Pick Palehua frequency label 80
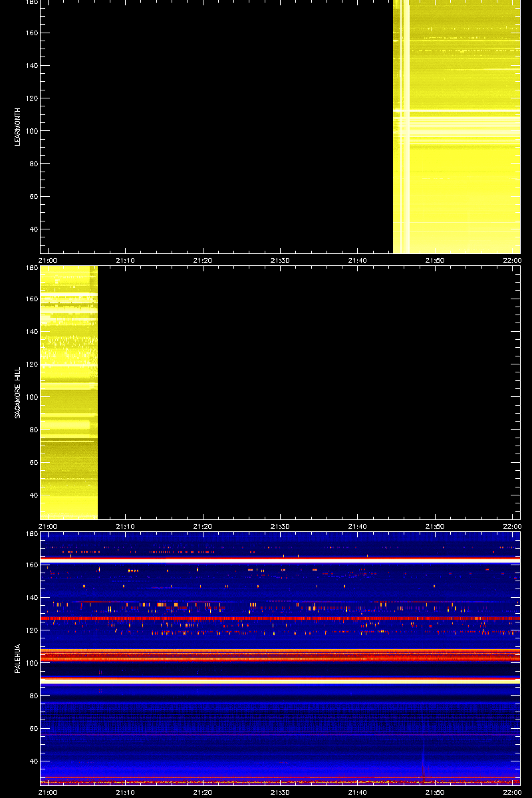The width and height of the screenshot is (532, 798). click(x=33, y=696)
